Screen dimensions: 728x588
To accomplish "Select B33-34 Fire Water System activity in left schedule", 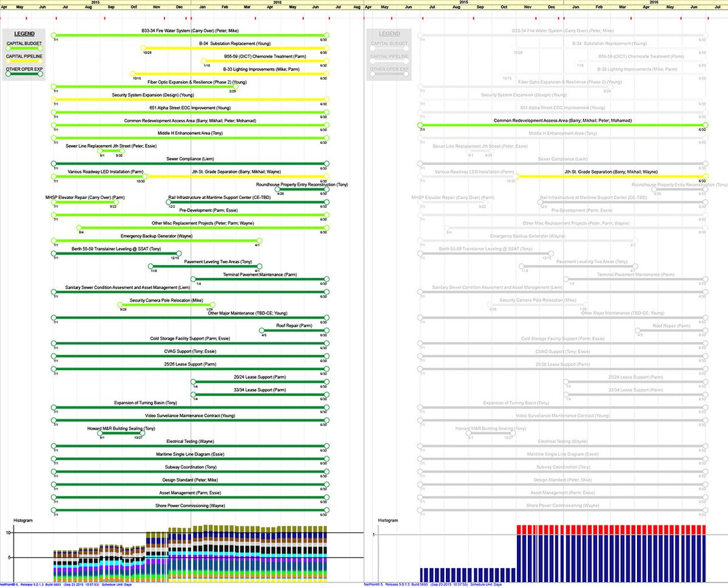I will point(190,35).
